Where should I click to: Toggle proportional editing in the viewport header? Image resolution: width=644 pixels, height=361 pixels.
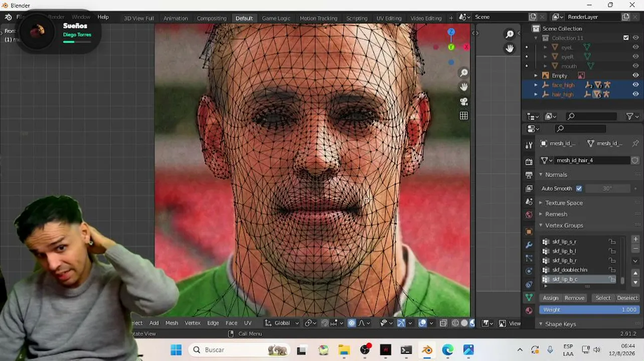click(351, 323)
